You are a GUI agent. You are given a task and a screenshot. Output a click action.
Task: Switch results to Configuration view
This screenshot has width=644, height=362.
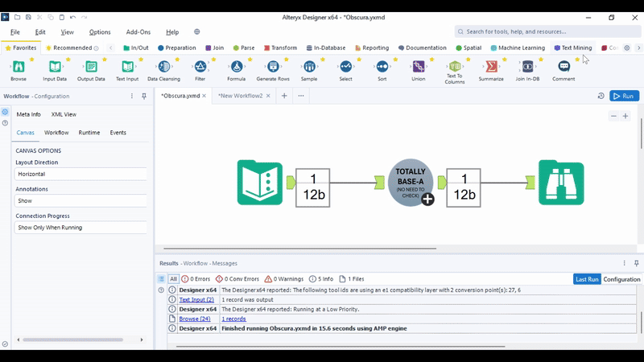pyautogui.click(x=621, y=279)
